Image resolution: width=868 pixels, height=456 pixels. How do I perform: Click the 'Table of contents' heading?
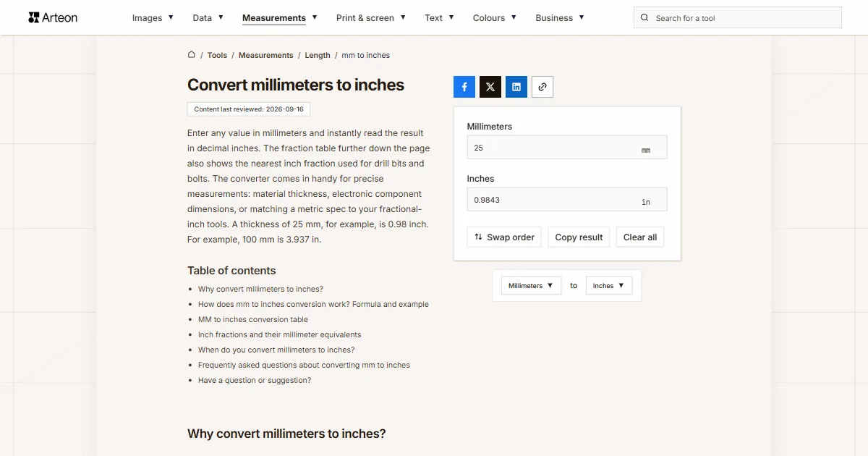click(x=231, y=271)
